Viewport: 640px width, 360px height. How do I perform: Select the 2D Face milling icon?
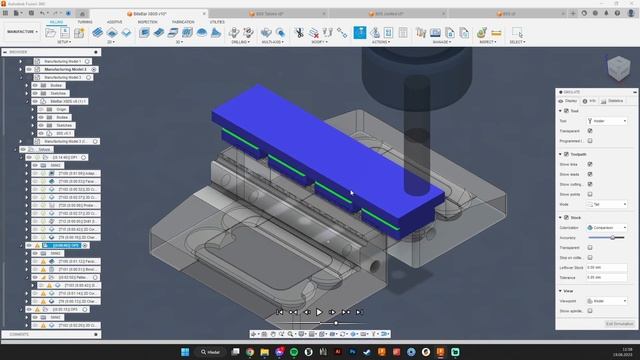point(127,33)
